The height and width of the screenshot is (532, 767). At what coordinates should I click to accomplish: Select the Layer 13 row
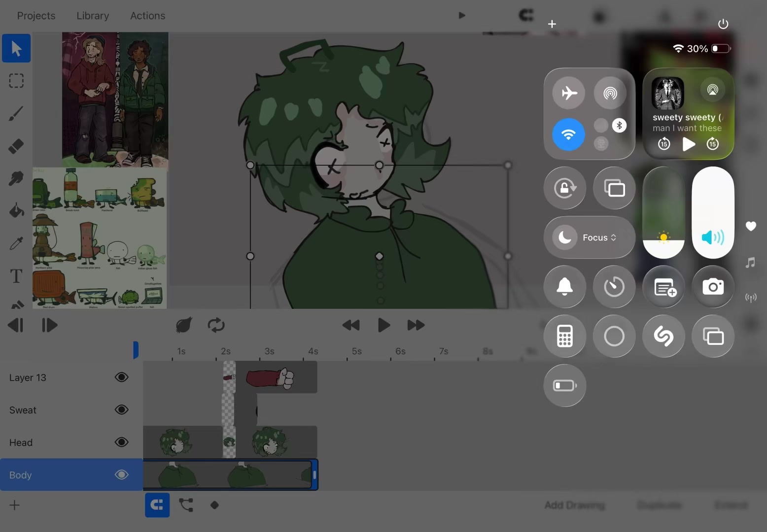71,377
